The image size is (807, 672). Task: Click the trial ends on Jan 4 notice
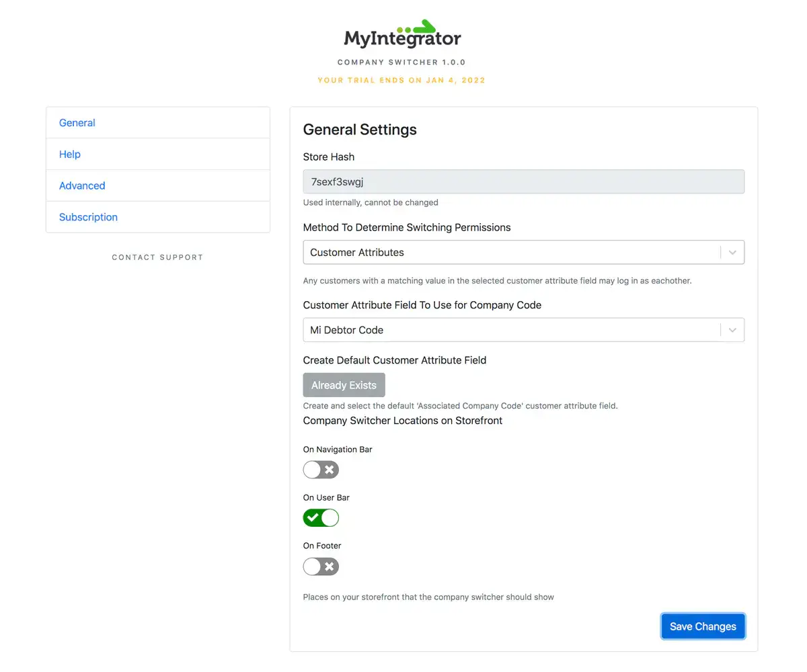click(401, 80)
